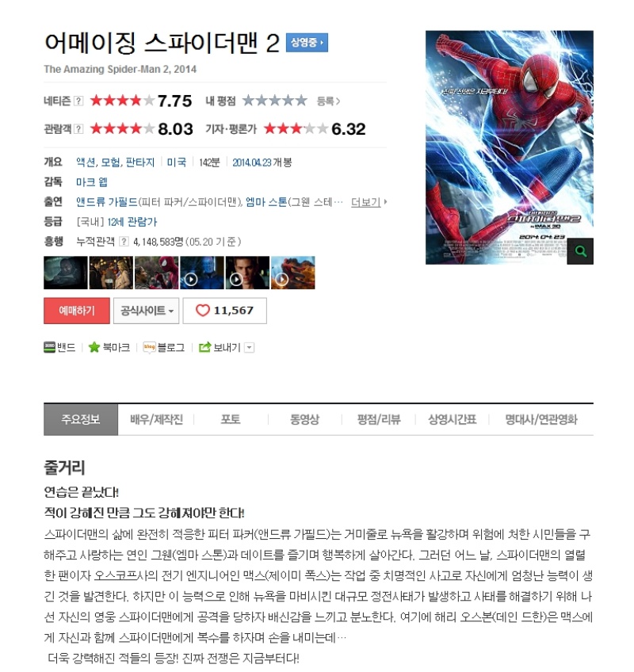The width and height of the screenshot is (634, 672).
Task: Expand the 보내기 dropdown arrow
Action: (x=249, y=348)
